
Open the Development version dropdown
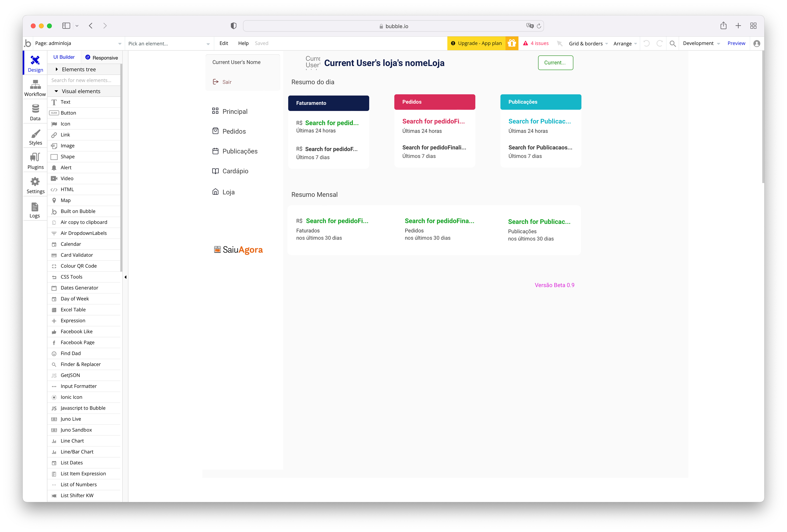[701, 43]
